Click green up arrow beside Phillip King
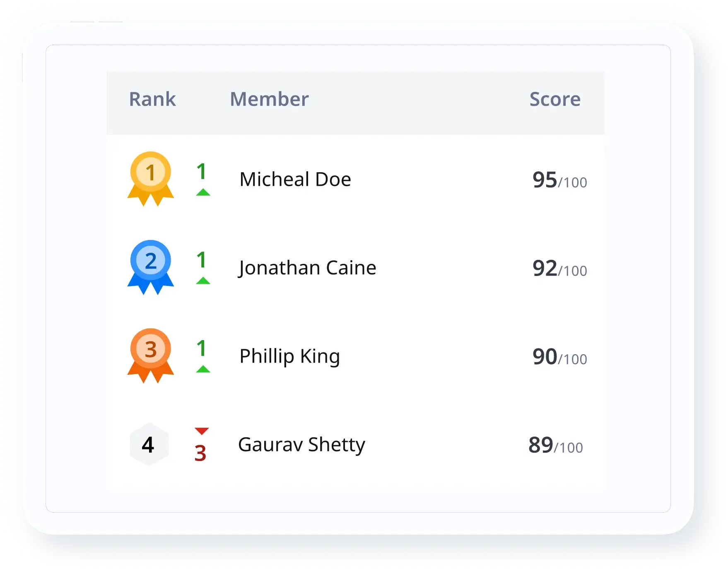Image resolution: width=728 pixels, height=571 pixels. pos(203,369)
